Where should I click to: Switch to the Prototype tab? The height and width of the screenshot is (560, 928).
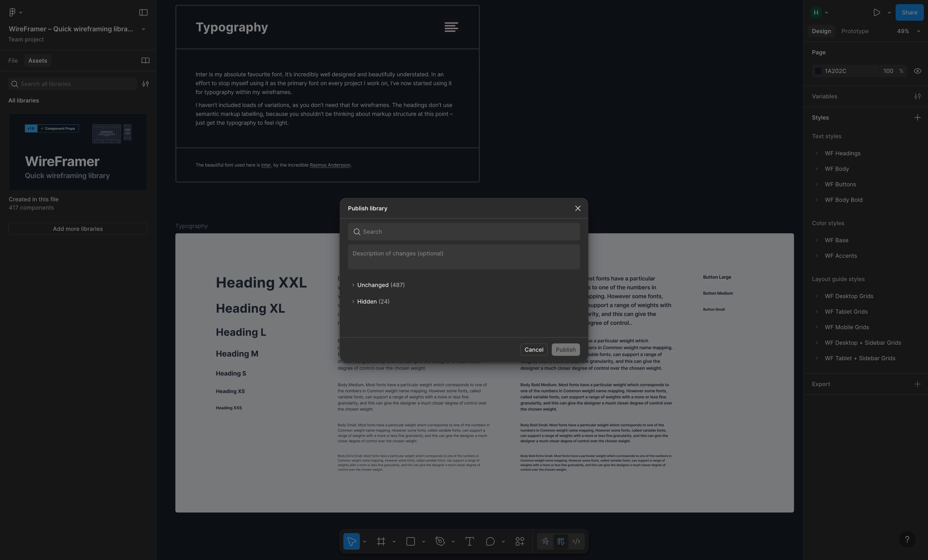854,31
